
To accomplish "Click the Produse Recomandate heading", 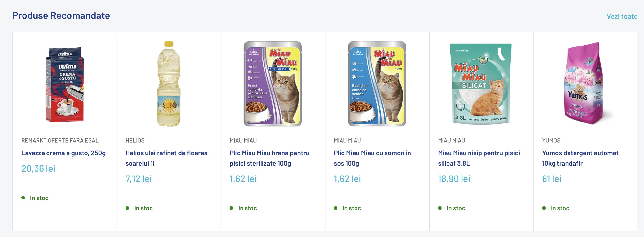I will (x=61, y=16).
